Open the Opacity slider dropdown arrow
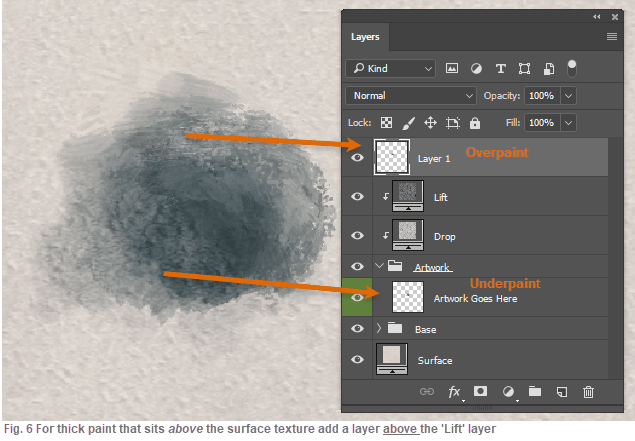635x441 pixels. [569, 95]
